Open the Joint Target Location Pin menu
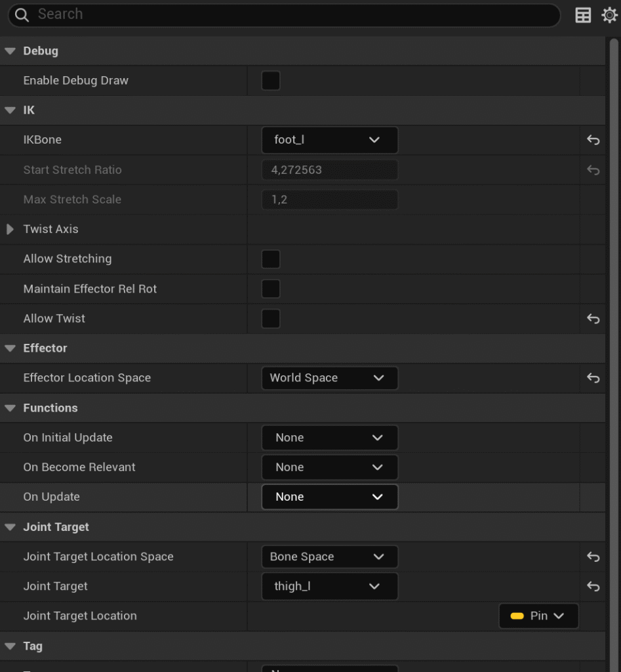621x672 pixels. 538,616
